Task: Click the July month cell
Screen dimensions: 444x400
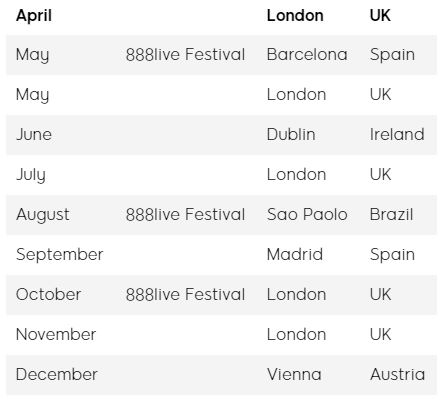Action: (x=31, y=175)
